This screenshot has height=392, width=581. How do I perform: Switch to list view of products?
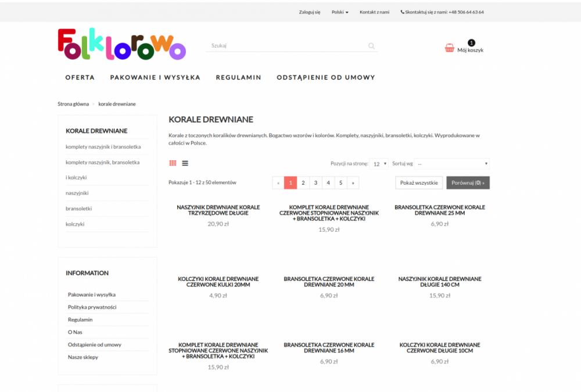185,163
